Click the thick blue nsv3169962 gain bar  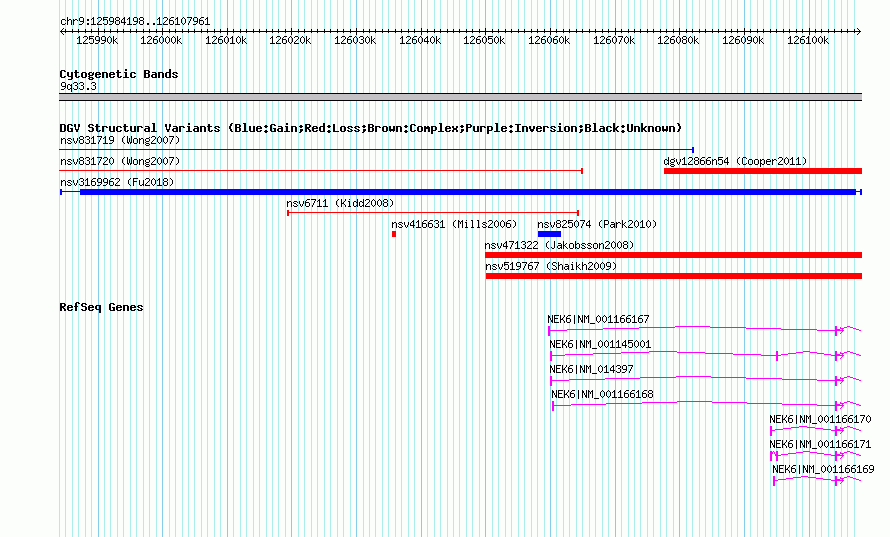468,192
